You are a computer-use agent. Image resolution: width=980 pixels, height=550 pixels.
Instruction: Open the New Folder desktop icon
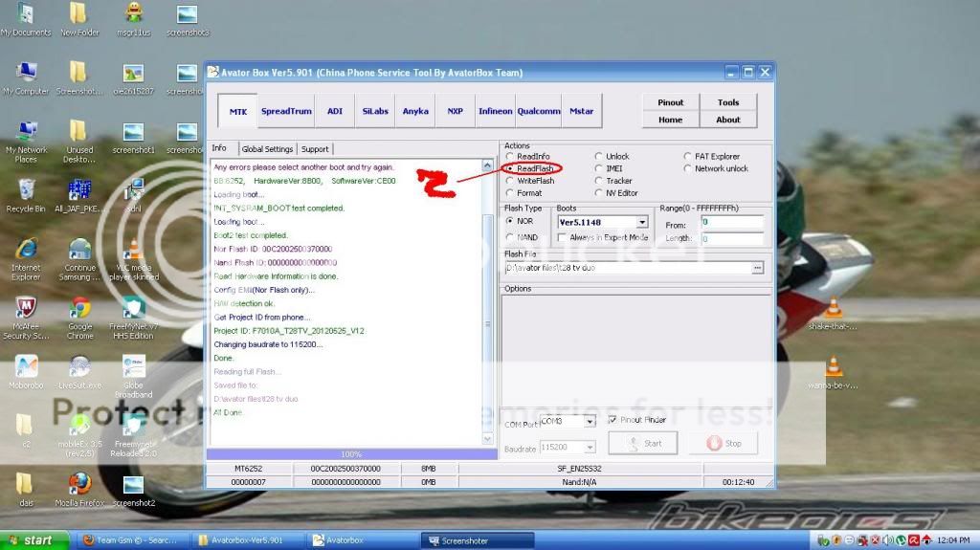coord(79,19)
